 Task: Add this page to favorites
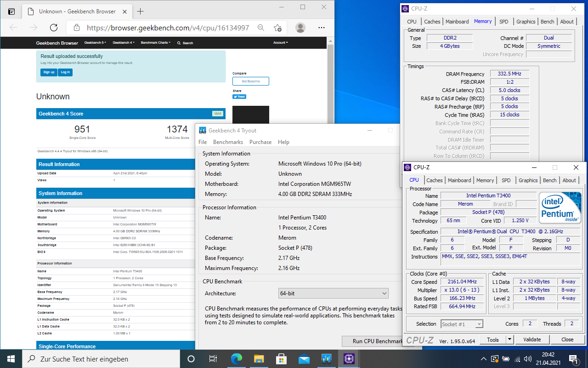coord(277,28)
